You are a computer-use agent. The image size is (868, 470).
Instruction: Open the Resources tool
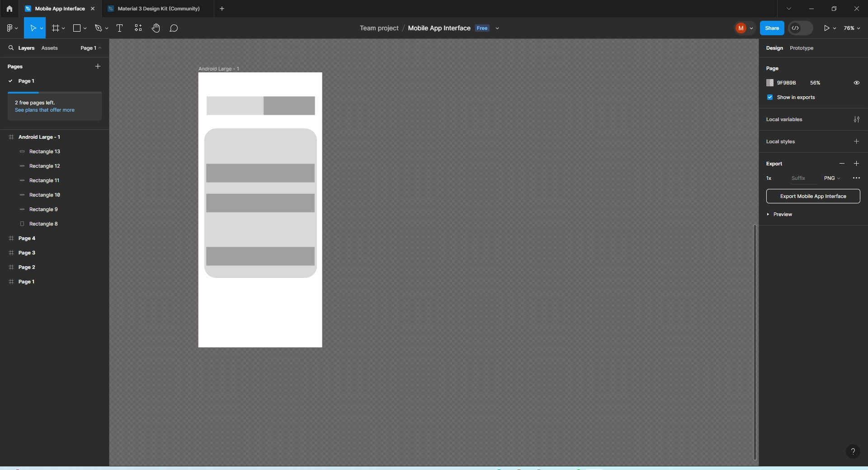(x=138, y=28)
